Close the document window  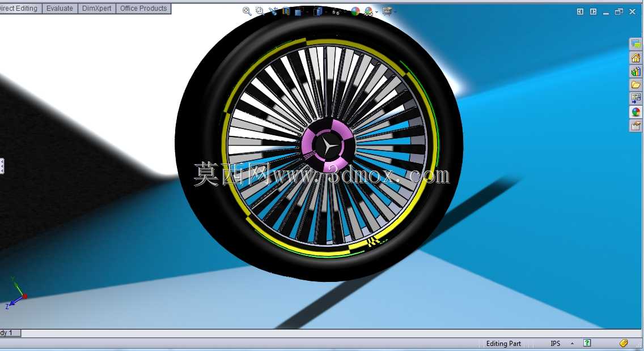click(633, 12)
